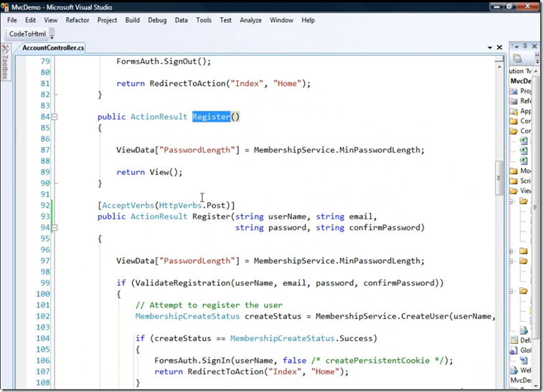Switch to the AccountController.cs tab
Viewport: 543px width, 392px height.
(53, 48)
